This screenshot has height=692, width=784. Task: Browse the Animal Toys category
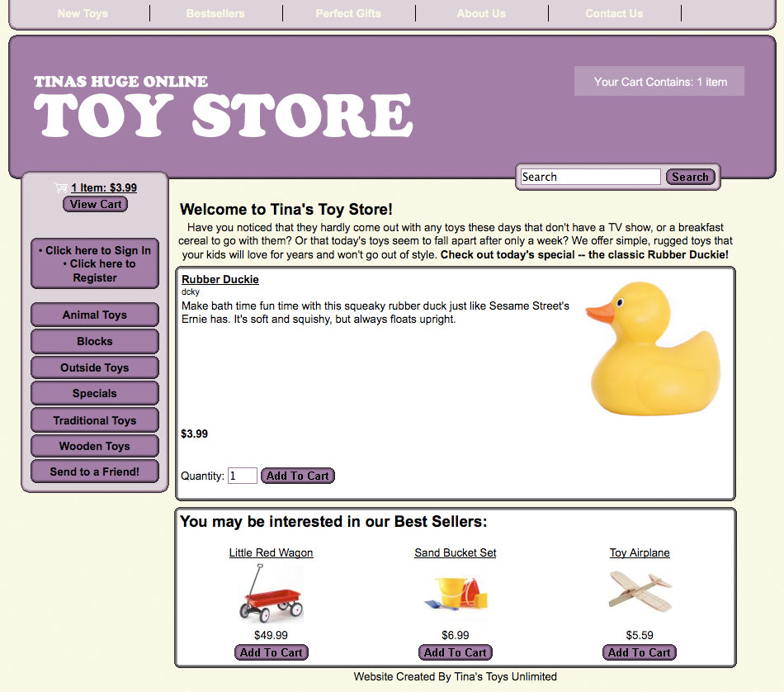pyautogui.click(x=95, y=315)
